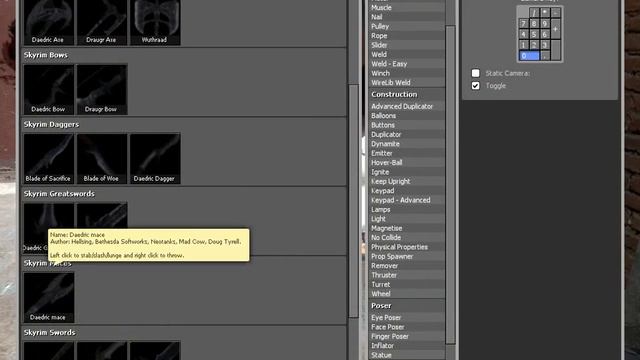
Task: Select the Face Poser tool
Action: 407,327
